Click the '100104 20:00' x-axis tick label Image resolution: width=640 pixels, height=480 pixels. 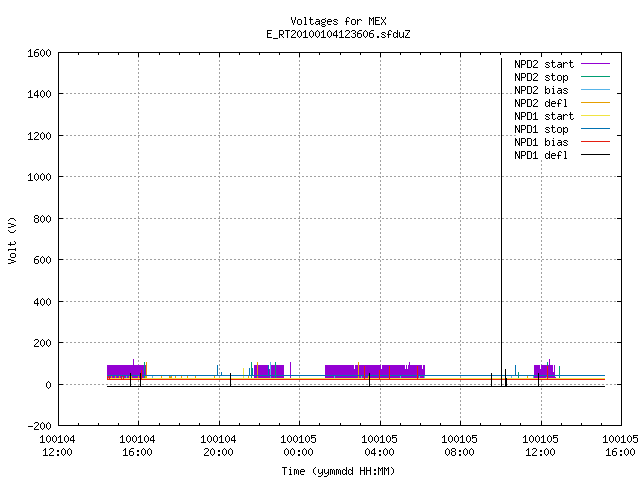[x=218, y=446]
